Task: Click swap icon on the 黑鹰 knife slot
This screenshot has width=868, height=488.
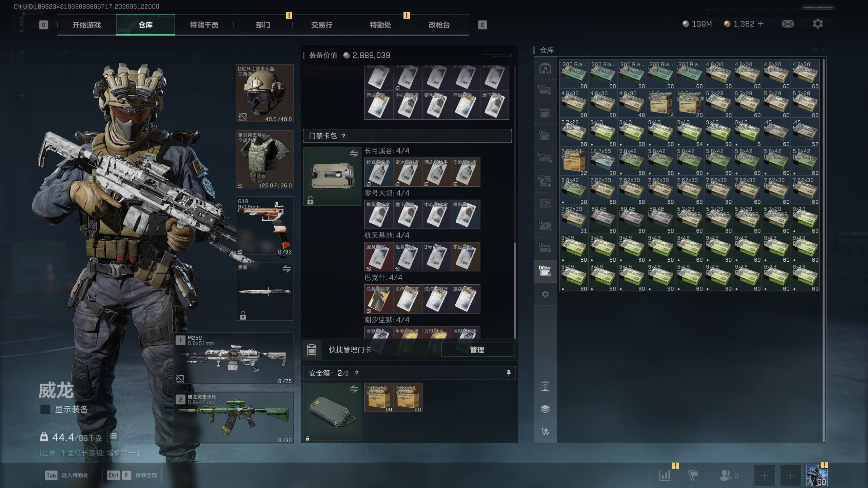Action: (x=287, y=269)
